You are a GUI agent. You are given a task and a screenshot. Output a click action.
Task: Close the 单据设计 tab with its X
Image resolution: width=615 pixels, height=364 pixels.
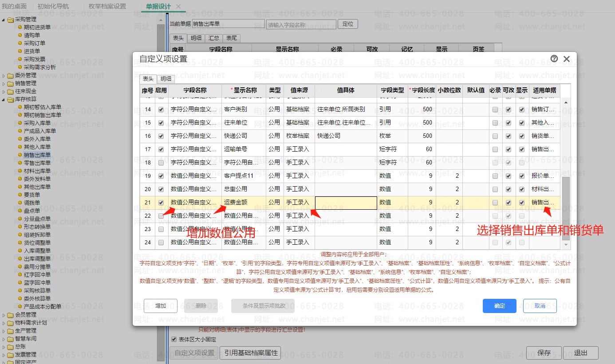point(178,6)
